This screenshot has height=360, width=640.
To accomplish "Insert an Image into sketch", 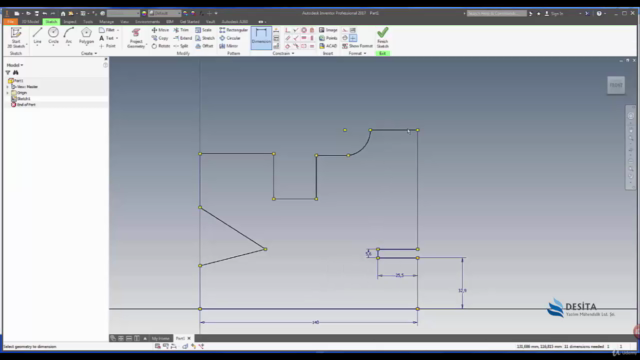I will pyautogui.click(x=328, y=30).
